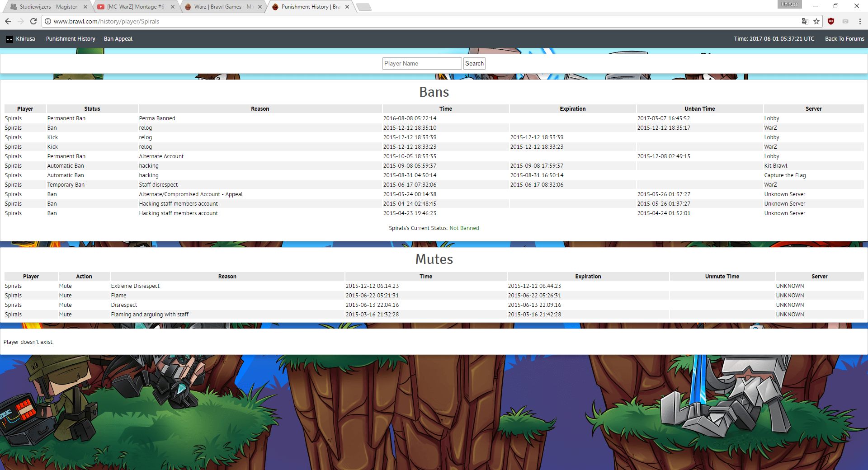Click the grayed-out extension icon beside uBlock

coord(845,21)
